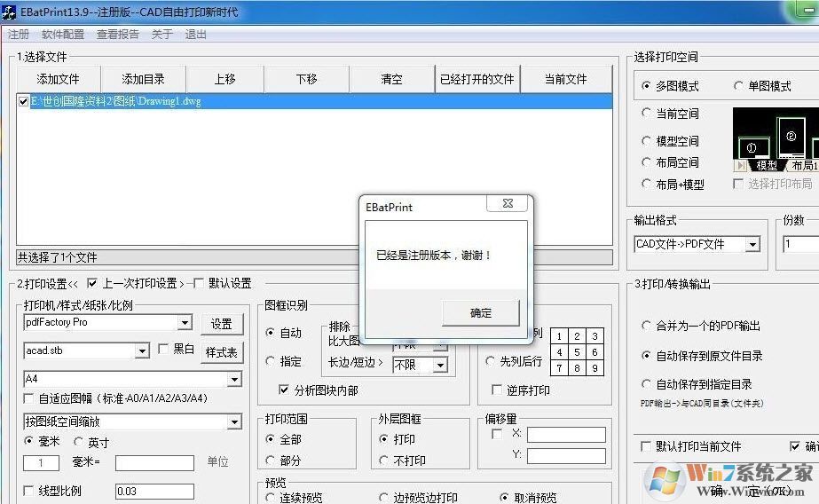Toggle 自适应图幅 checkbox

28,398
